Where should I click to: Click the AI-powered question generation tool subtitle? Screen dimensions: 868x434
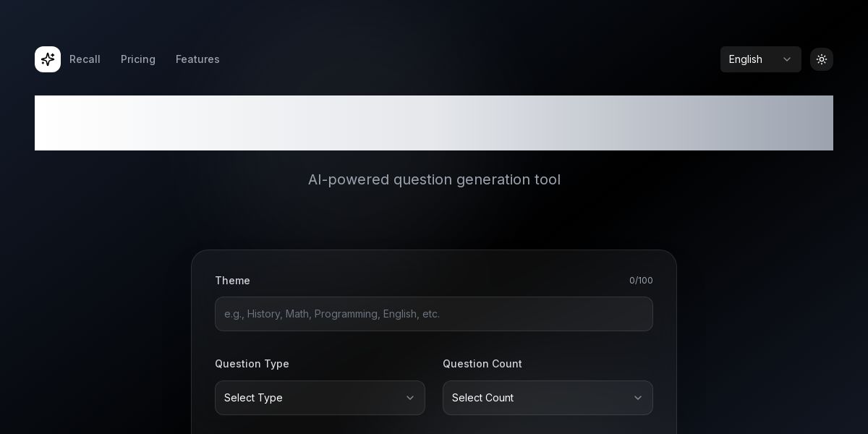tap(434, 179)
